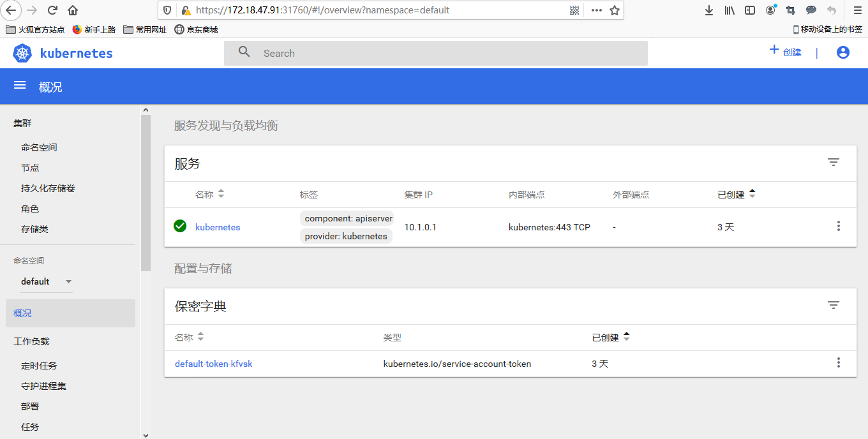Open the dashboard user account icon
This screenshot has width=868, height=439.
coord(843,52)
